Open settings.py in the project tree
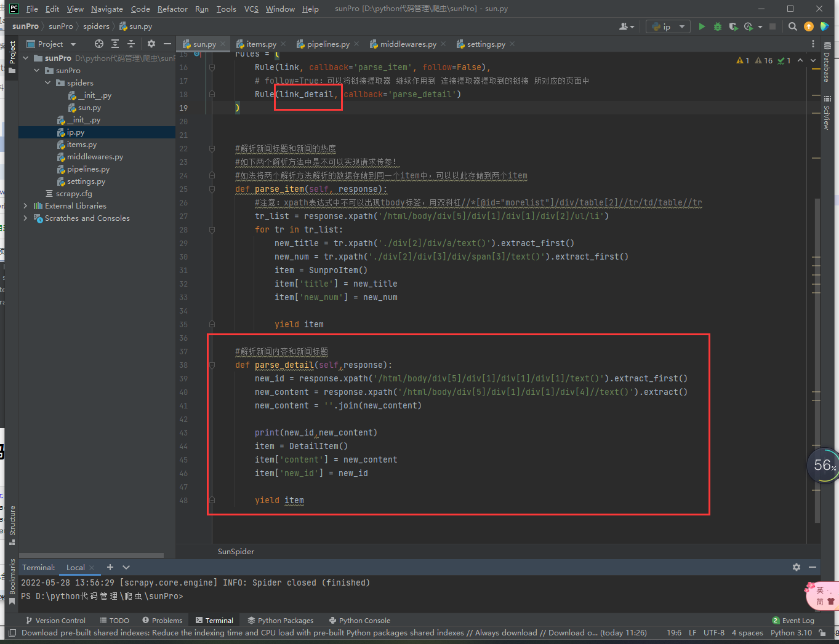839x644 pixels. click(x=86, y=181)
